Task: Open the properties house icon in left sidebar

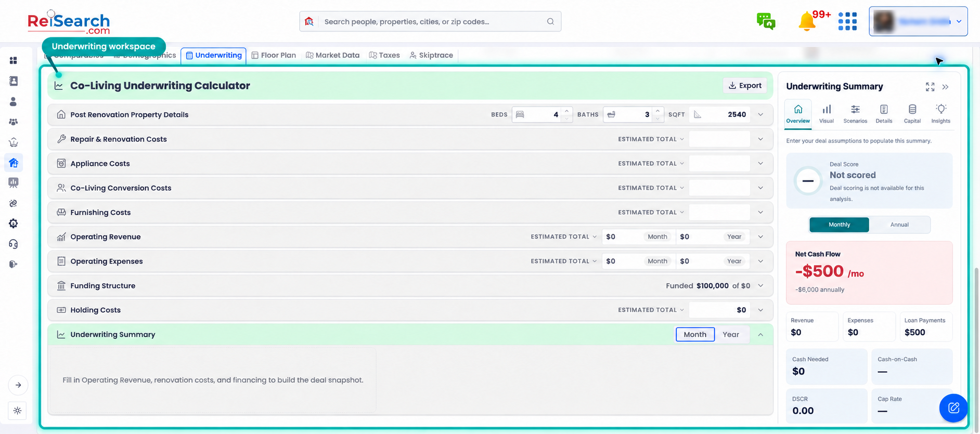Action: point(14,163)
